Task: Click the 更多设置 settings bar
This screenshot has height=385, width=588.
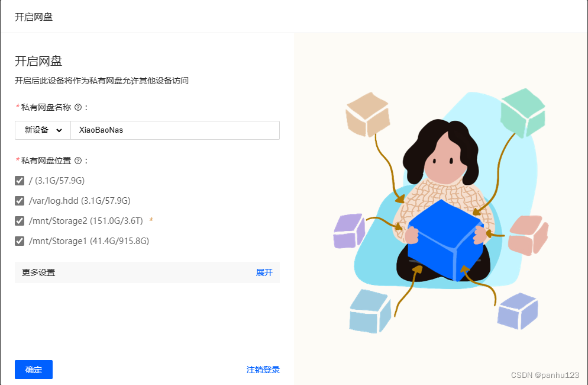Action: (147, 272)
